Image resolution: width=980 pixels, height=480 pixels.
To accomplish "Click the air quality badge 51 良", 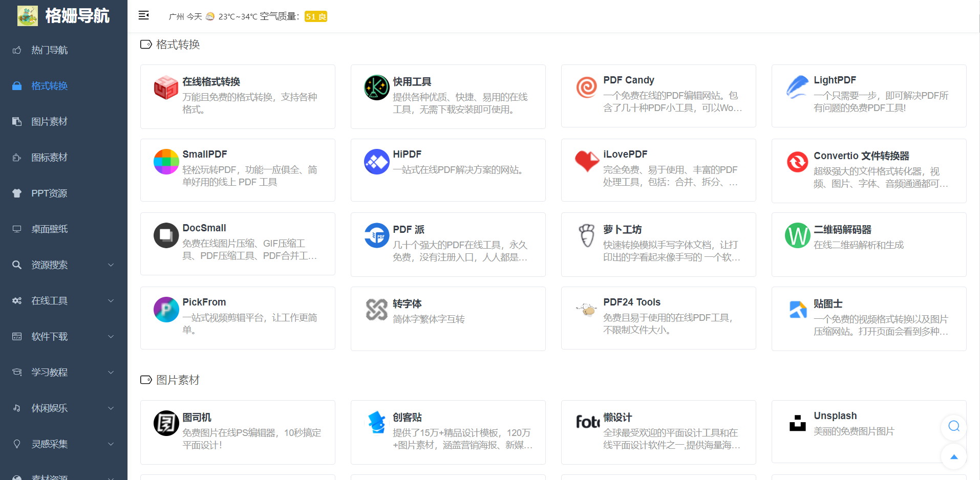I will click(315, 16).
